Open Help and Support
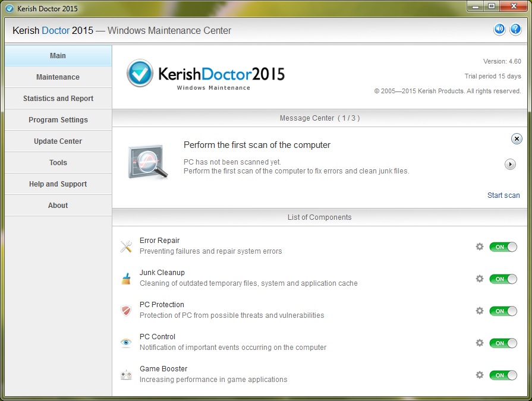The image size is (532, 401). point(58,184)
